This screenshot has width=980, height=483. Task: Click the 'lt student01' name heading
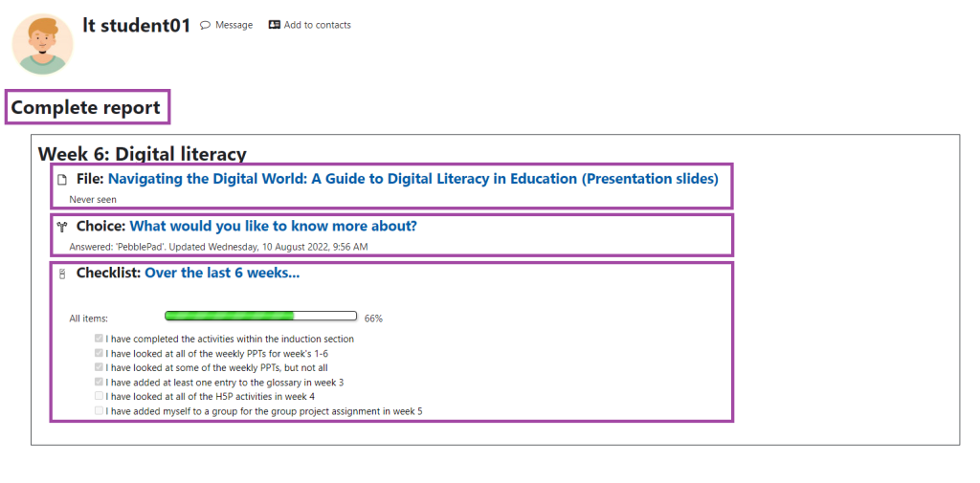136,25
